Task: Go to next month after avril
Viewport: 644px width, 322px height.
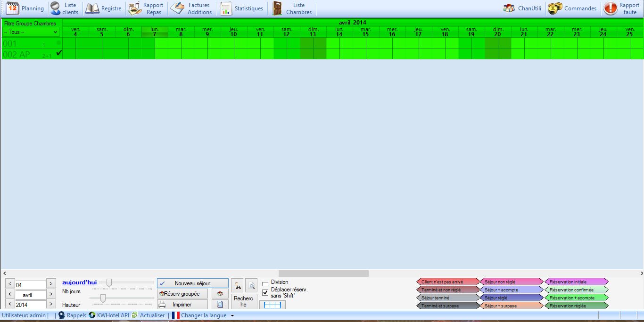Action: [51, 295]
